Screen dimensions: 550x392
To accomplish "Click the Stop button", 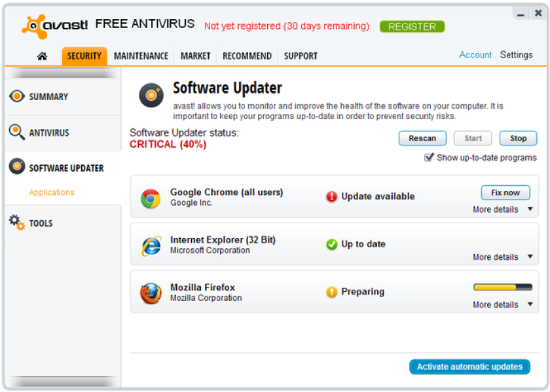I will point(518,138).
